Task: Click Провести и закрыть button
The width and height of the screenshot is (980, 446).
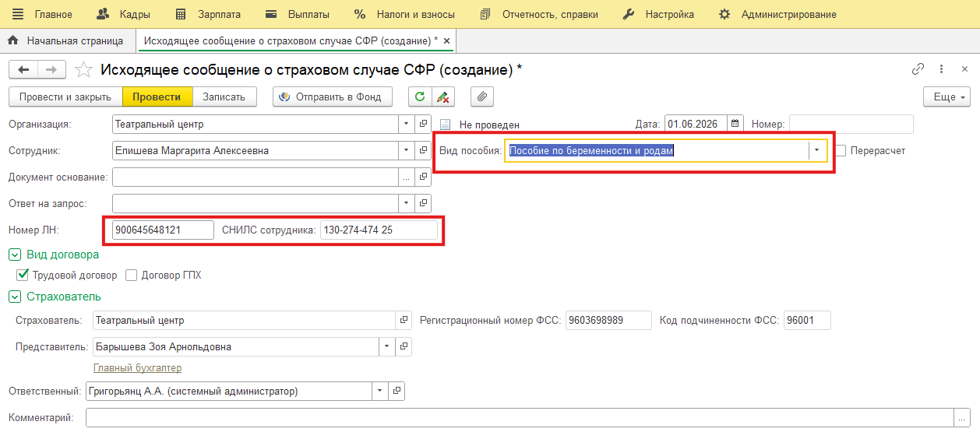Action: coord(65,97)
